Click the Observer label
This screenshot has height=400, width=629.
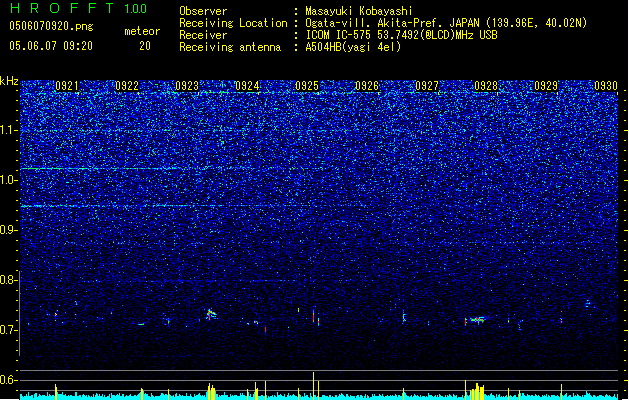click(203, 11)
